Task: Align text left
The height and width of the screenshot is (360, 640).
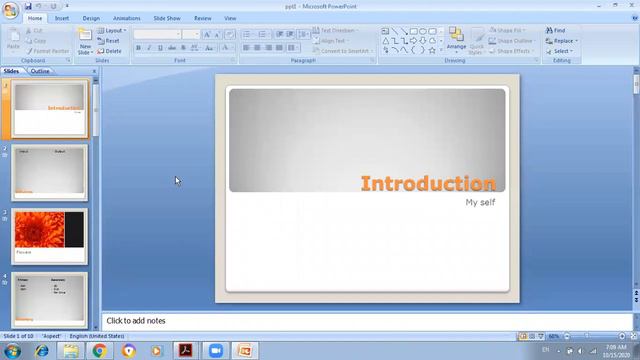Action: click(x=246, y=48)
